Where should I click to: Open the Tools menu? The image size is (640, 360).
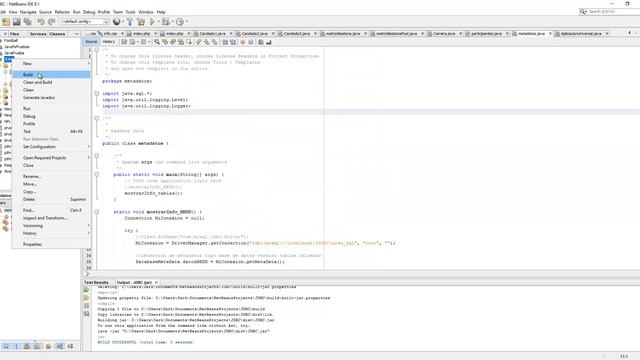(130, 12)
